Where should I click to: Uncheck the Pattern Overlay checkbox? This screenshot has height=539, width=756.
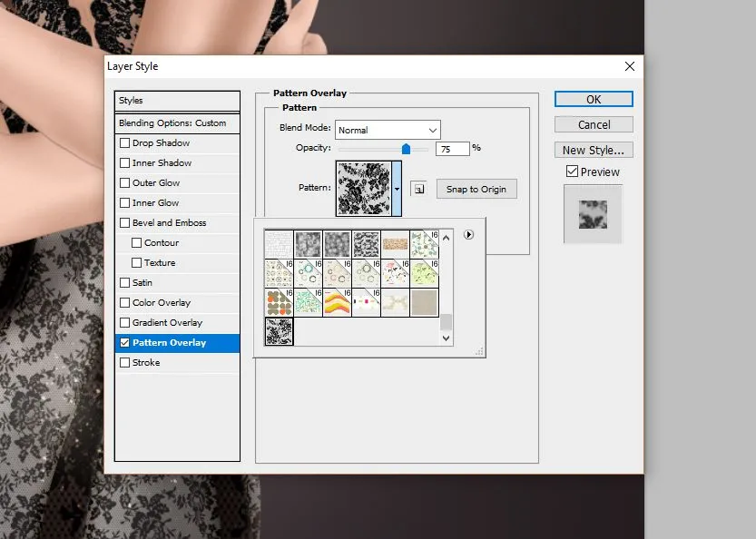(125, 343)
